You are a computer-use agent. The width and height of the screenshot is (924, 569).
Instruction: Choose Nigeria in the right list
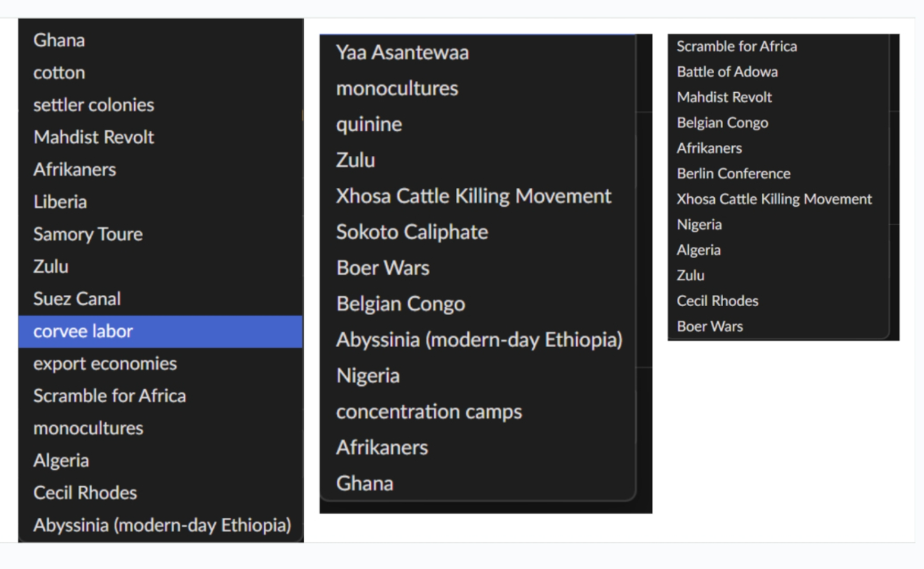(778, 225)
